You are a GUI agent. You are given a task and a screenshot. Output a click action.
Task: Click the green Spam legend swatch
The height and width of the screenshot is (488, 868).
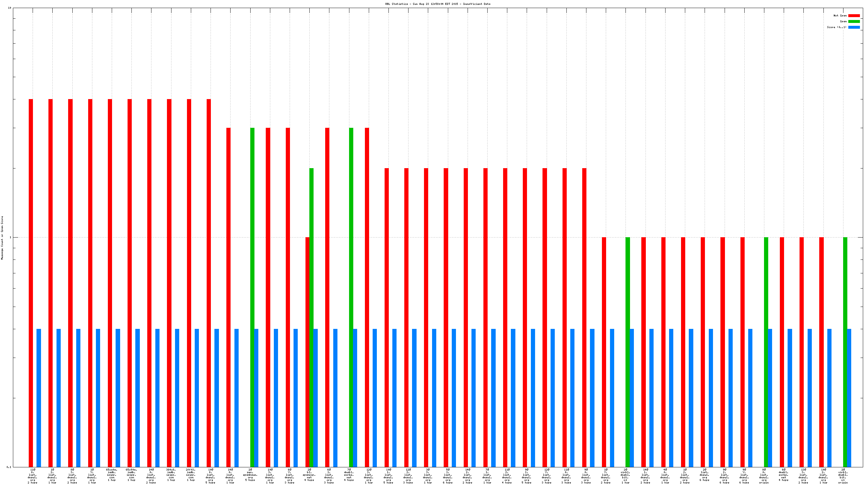pos(854,21)
